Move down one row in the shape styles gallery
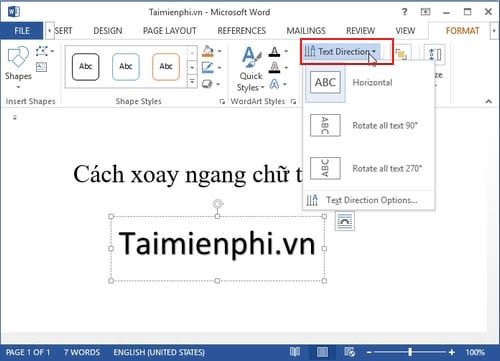The height and width of the screenshot is (361, 500). 192,68
